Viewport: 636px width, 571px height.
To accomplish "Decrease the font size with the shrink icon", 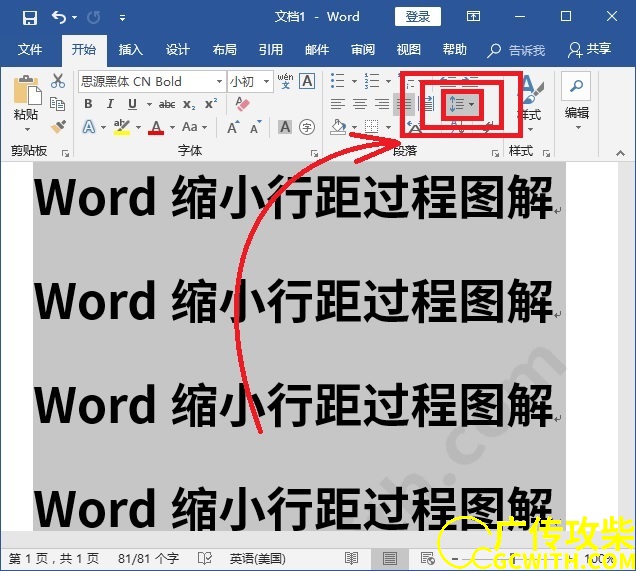I will [x=256, y=127].
